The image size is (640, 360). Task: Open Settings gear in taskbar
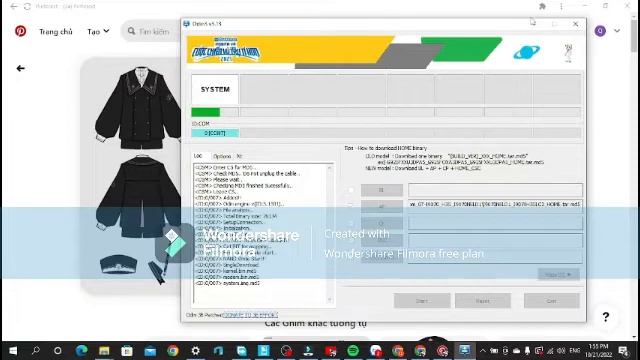pyautogui.click(x=196, y=351)
